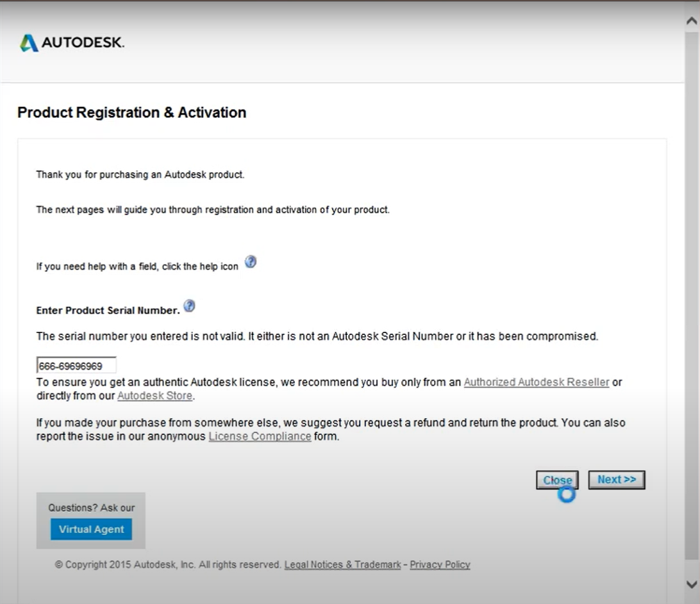This screenshot has height=604, width=700.
Task: Click help icon after 'click the help icon'
Action: pyautogui.click(x=251, y=262)
